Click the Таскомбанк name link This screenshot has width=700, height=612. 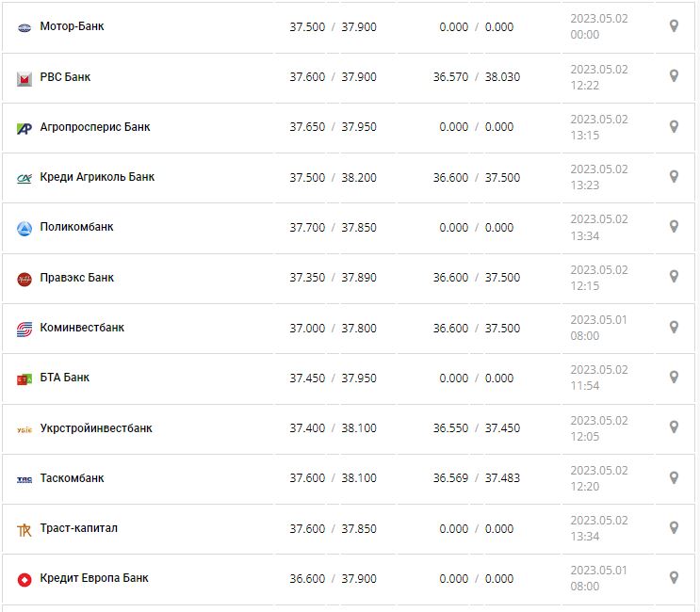coord(73,478)
